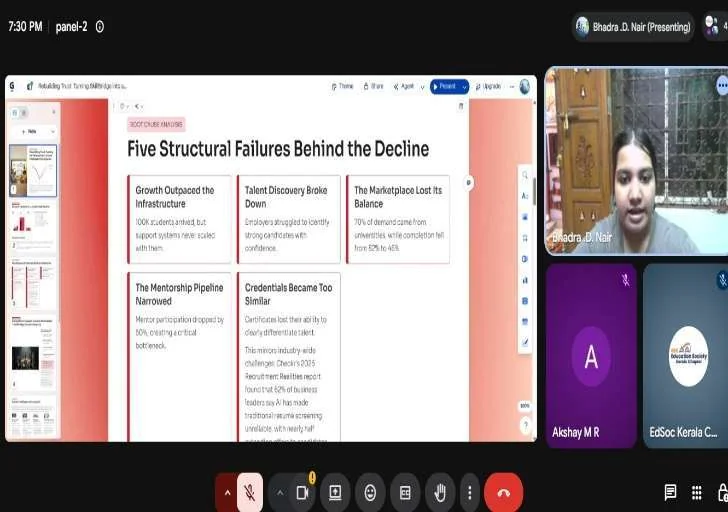Select the first slide thumbnail

(x=33, y=171)
